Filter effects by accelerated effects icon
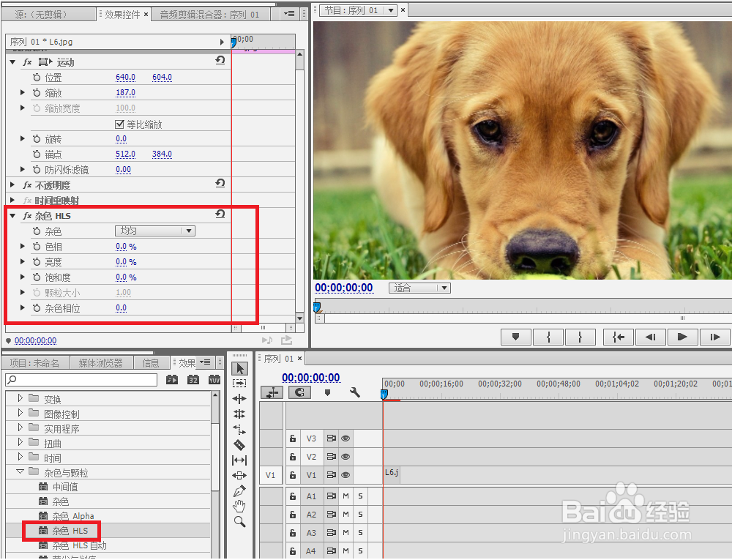This screenshot has width=732, height=560. click(172, 380)
